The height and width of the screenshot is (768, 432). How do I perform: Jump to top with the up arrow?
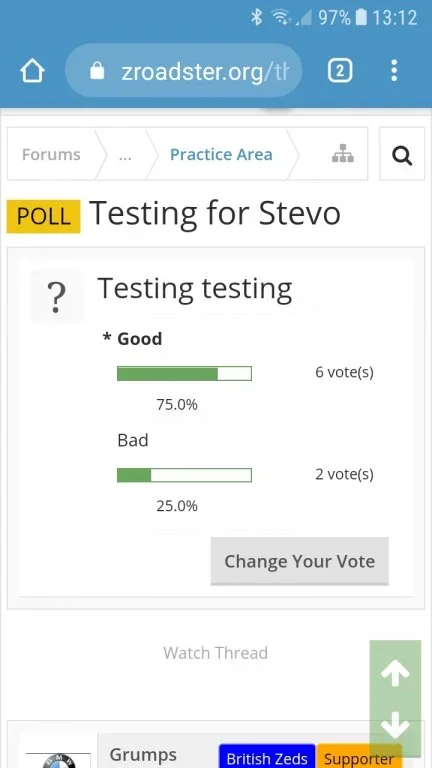tap(395, 673)
